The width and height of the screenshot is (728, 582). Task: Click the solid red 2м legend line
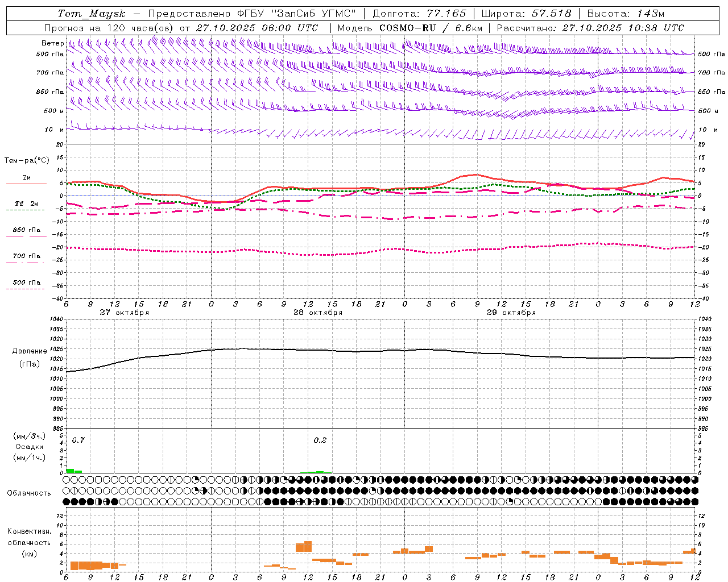[x=26, y=184]
